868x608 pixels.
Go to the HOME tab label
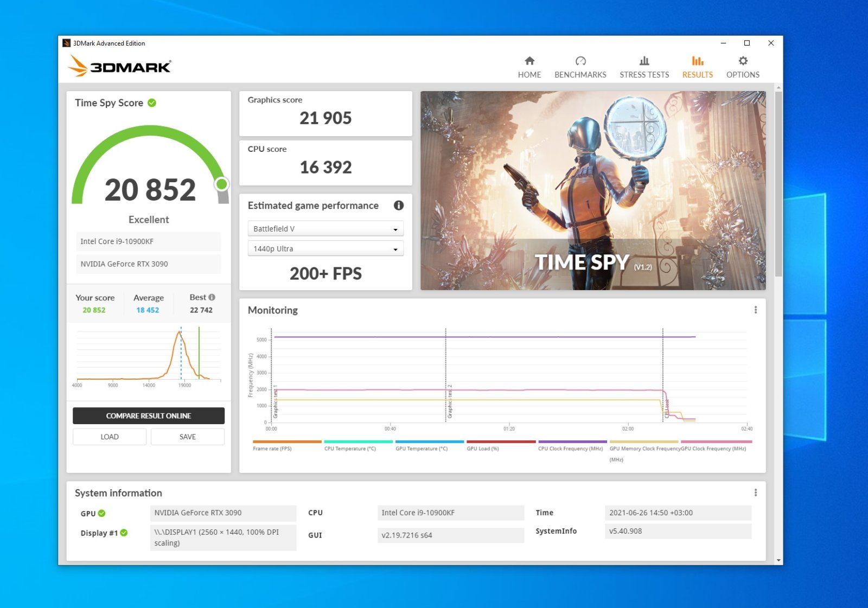[x=529, y=75]
